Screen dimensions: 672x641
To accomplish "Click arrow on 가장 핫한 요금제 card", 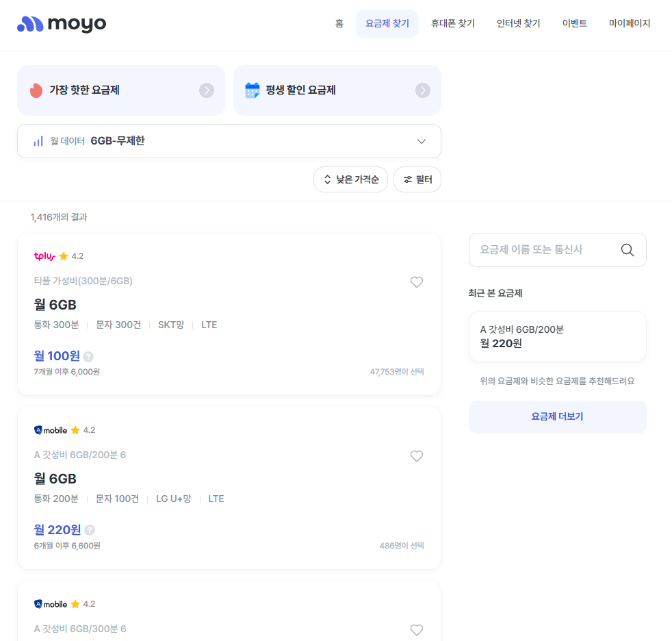I will click(207, 90).
